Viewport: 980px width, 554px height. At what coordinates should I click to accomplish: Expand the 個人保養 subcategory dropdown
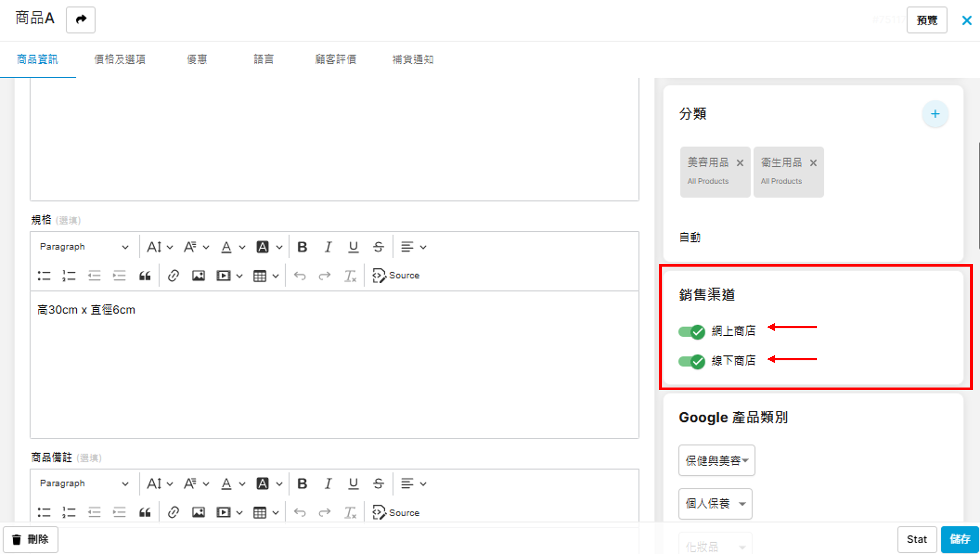715,504
